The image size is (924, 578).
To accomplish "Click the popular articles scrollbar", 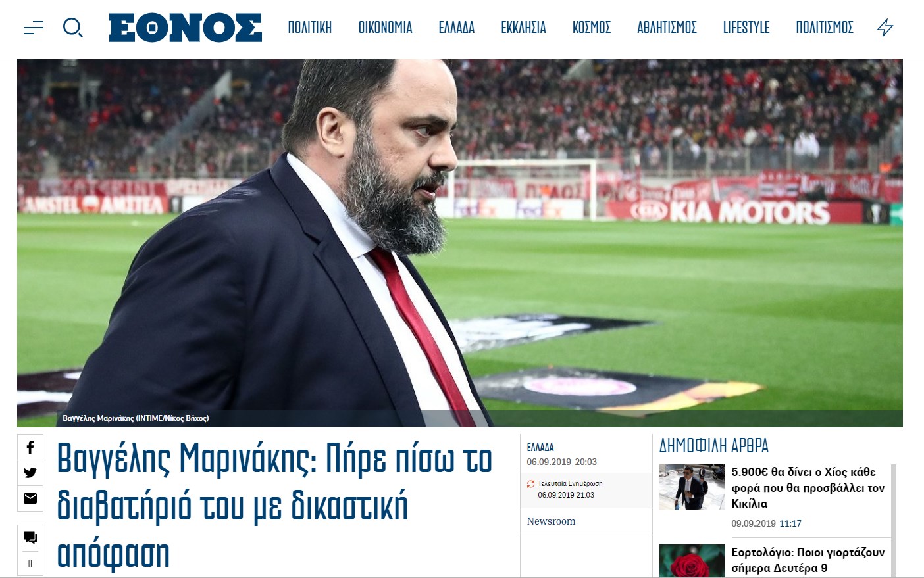I will click(x=894, y=521).
